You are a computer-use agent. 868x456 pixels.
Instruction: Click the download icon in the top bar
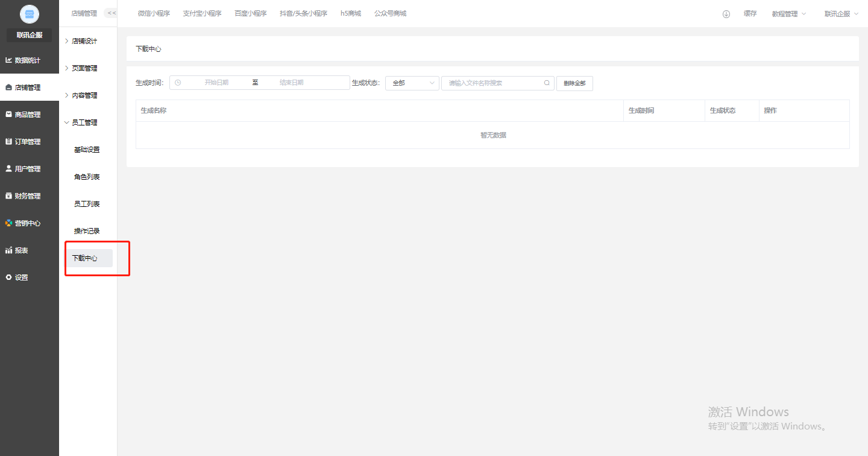[726, 14]
